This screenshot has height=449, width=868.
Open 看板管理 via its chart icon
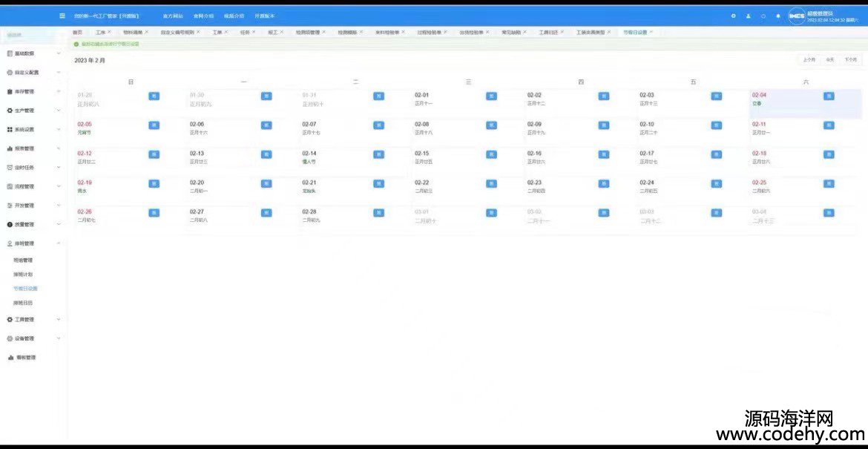pos(10,358)
